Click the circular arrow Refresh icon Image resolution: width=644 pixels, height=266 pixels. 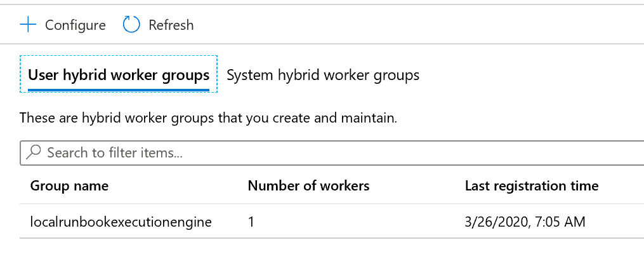(x=131, y=25)
